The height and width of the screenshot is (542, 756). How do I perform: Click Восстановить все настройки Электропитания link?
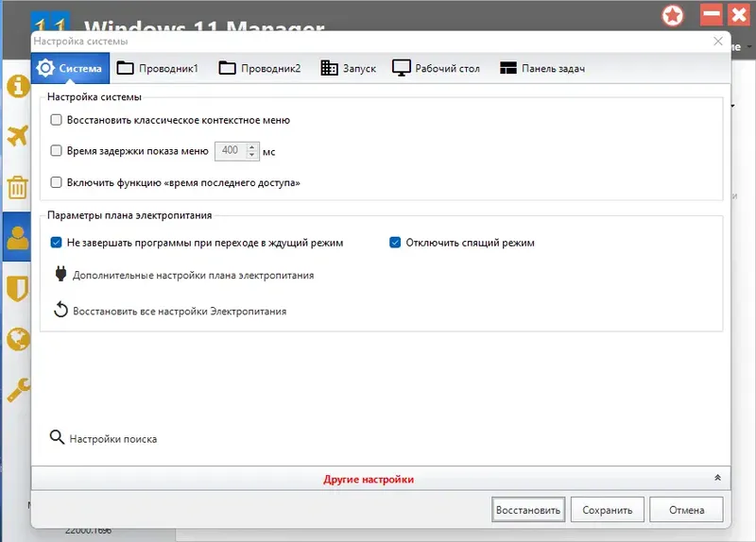[x=180, y=312]
